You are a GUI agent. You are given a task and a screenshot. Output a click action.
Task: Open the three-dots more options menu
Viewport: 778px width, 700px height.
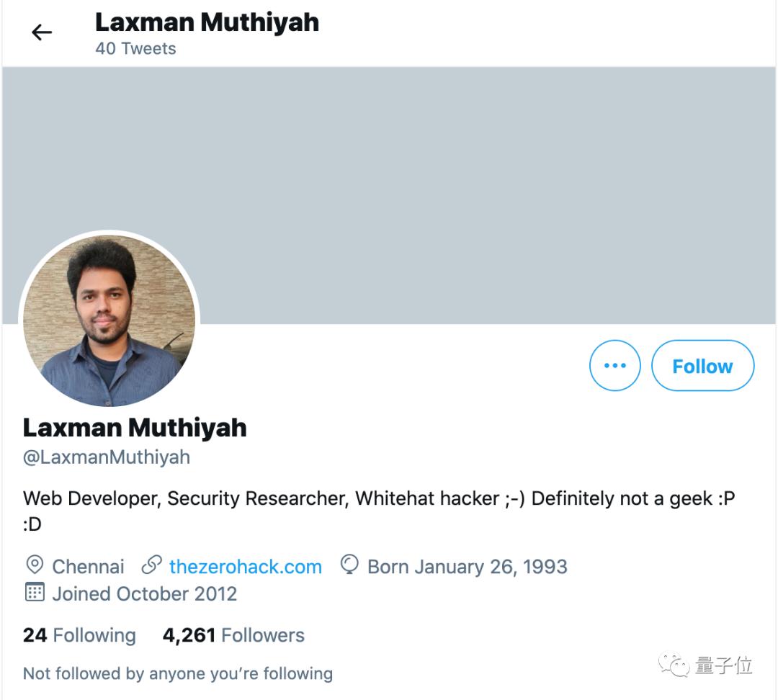pos(614,366)
